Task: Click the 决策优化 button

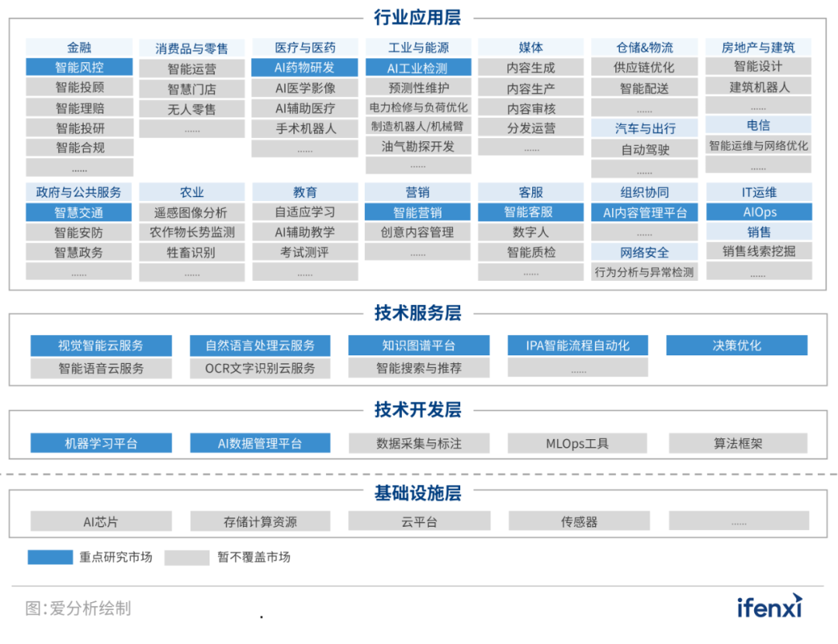Action: click(736, 345)
